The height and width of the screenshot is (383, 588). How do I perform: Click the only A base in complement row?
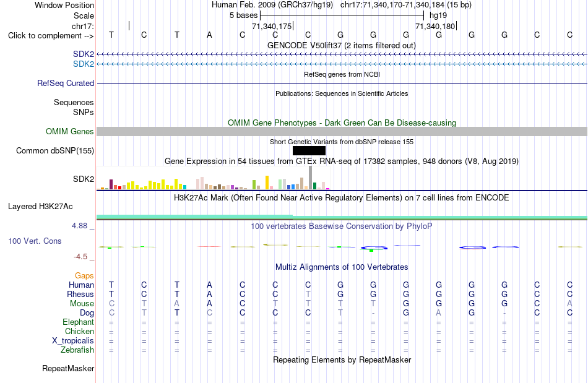tap(209, 35)
